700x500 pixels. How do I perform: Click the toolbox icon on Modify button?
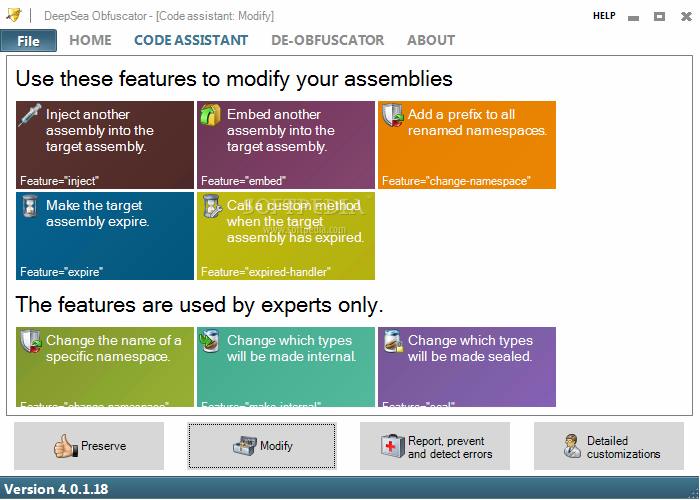(x=245, y=446)
